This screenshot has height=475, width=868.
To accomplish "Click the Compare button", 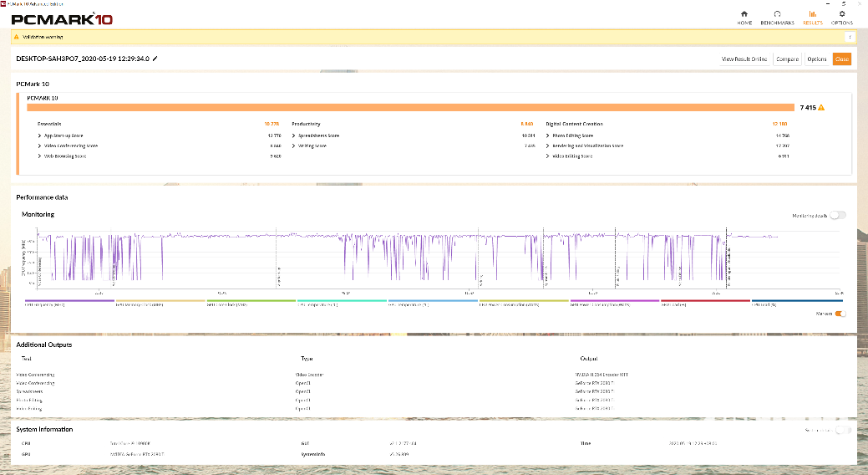I will pos(787,59).
